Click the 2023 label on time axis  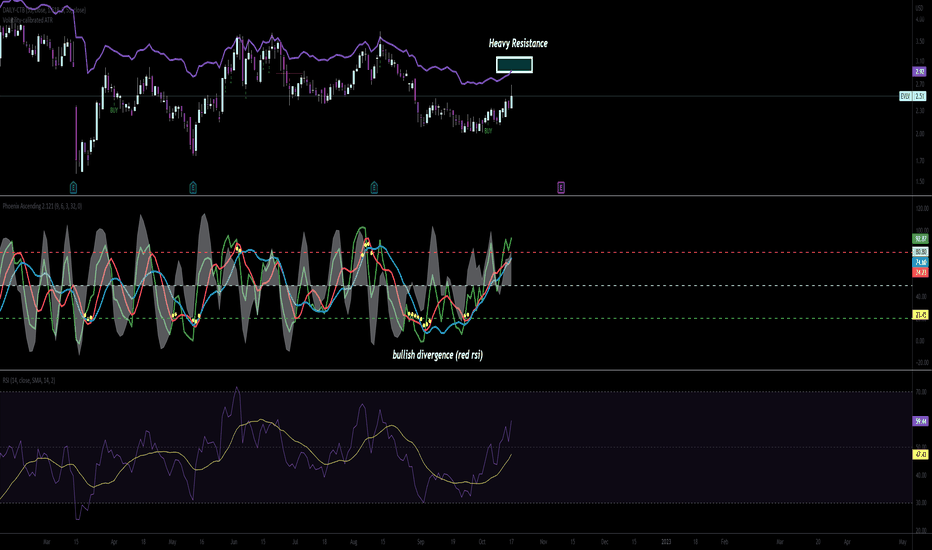coord(666,542)
